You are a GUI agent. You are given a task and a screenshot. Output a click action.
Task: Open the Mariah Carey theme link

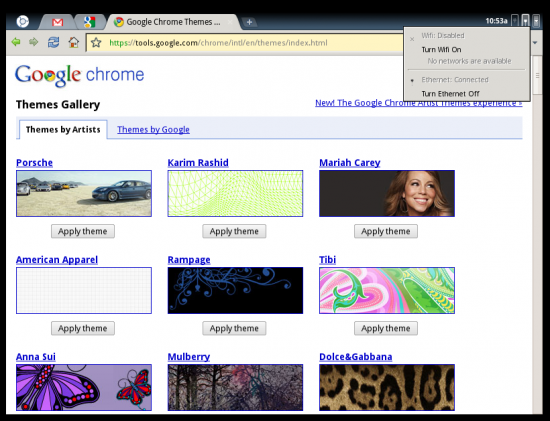(350, 163)
